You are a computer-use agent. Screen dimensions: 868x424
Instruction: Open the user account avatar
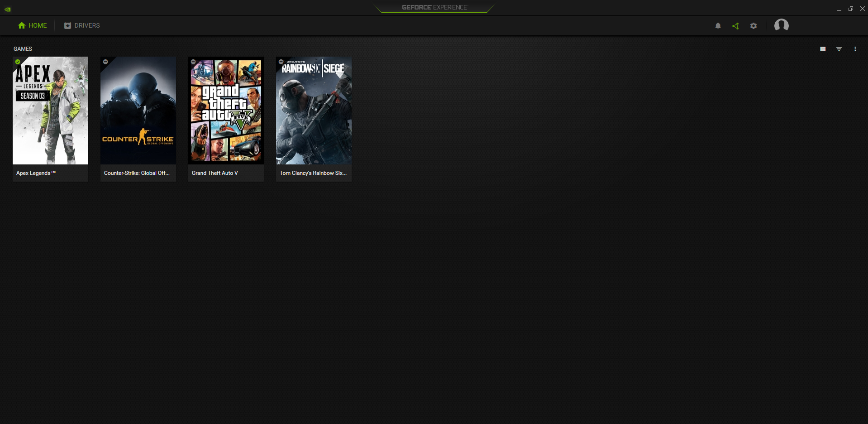[781, 25]
